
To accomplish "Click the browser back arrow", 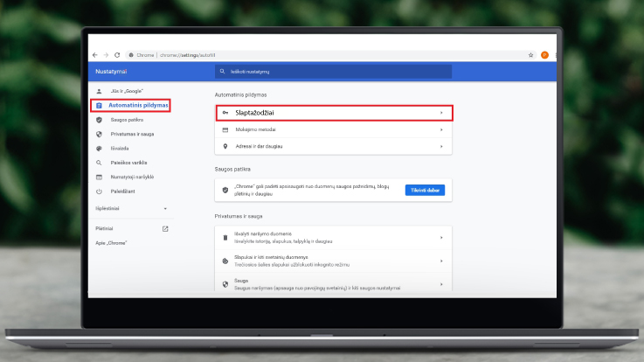I will point(96,54).
